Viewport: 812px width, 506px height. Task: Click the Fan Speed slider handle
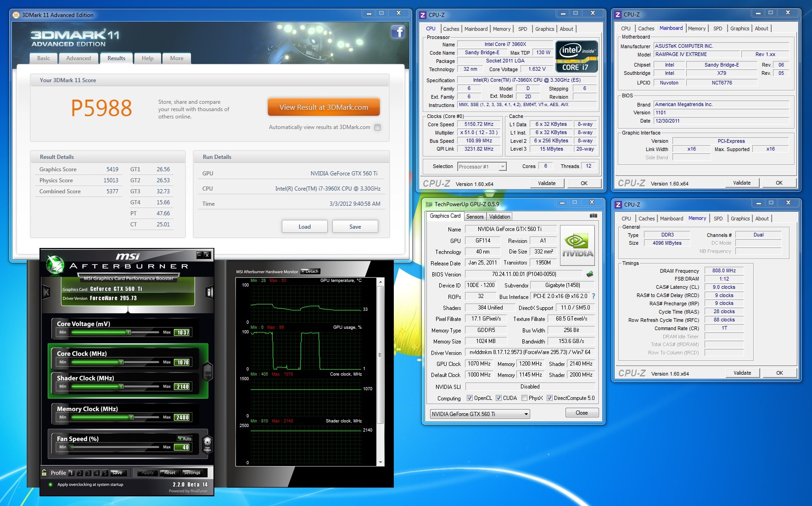coord(72,447)
